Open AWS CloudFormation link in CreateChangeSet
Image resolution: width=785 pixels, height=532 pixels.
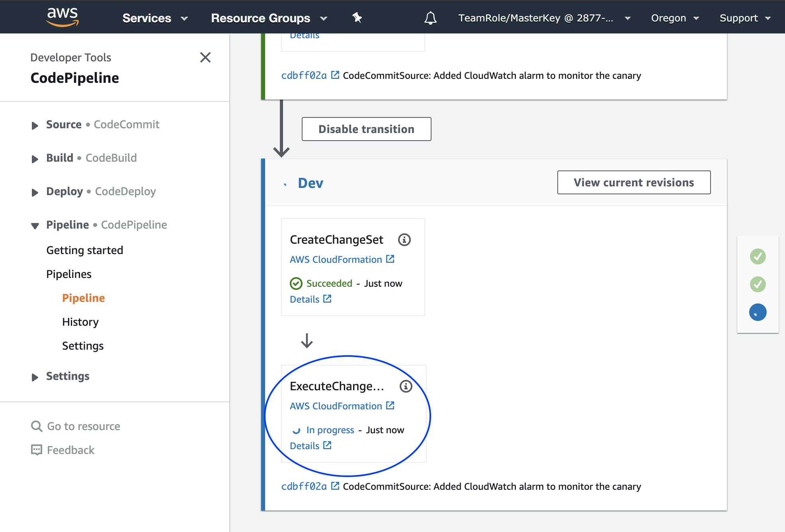coord(336,260)
